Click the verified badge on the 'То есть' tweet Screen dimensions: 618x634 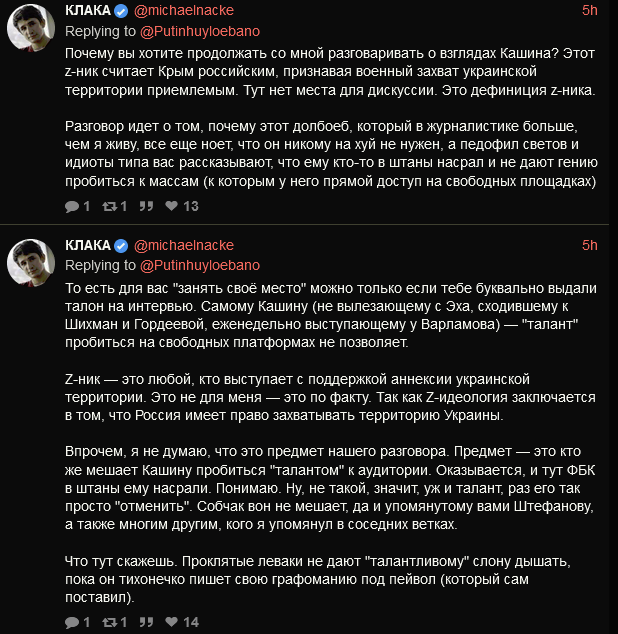point(121,246)
